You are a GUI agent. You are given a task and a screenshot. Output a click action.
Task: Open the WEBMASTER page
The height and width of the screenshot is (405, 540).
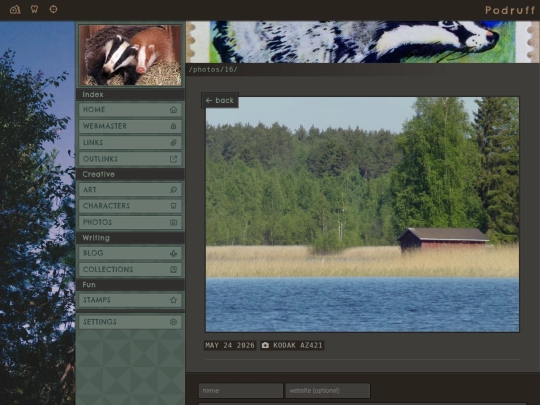tap(130, 126)
